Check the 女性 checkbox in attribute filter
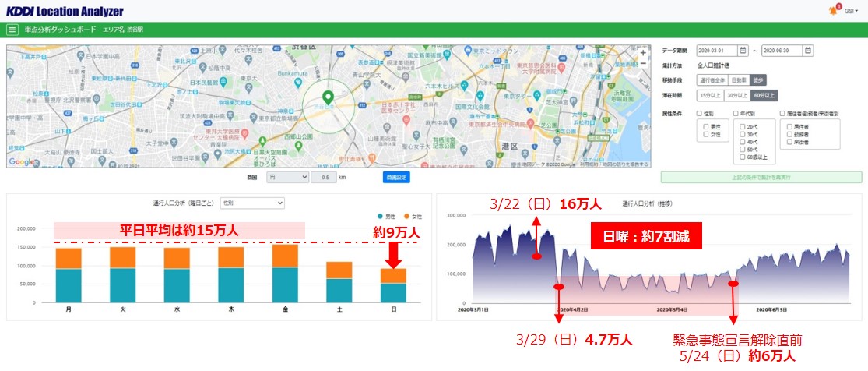 click(x=706, y=134)
